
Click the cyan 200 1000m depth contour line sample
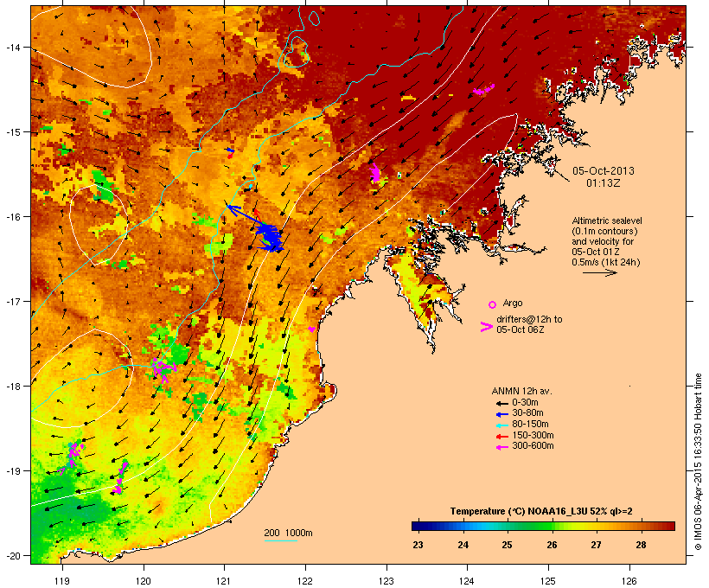(280, 541)
